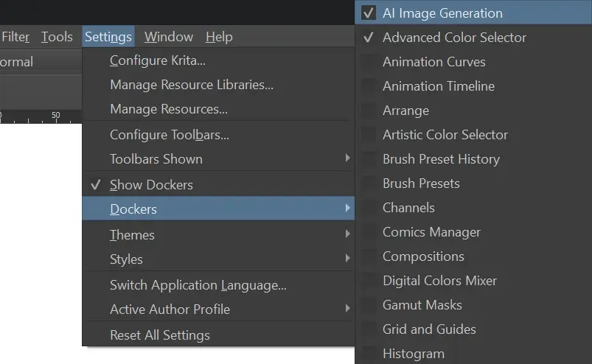Open the blending mode combo box
Viewport: 592px width, 364px height.
click(x=41, y=61)
